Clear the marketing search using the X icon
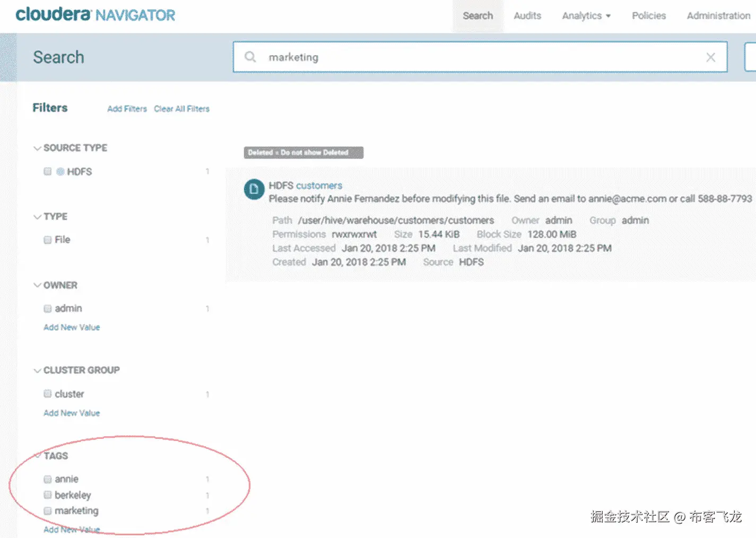This screenshot has height=538, width=756. [710, 57]
